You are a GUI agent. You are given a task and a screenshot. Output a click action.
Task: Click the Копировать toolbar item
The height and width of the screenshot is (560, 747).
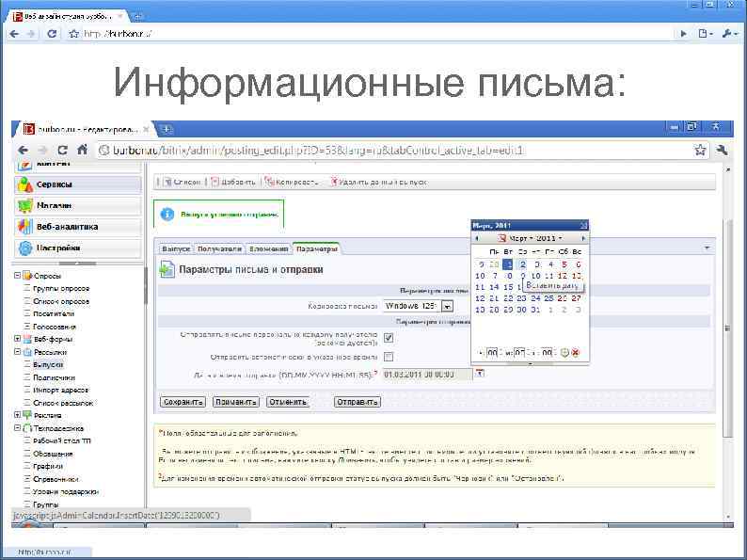(292, 182)
